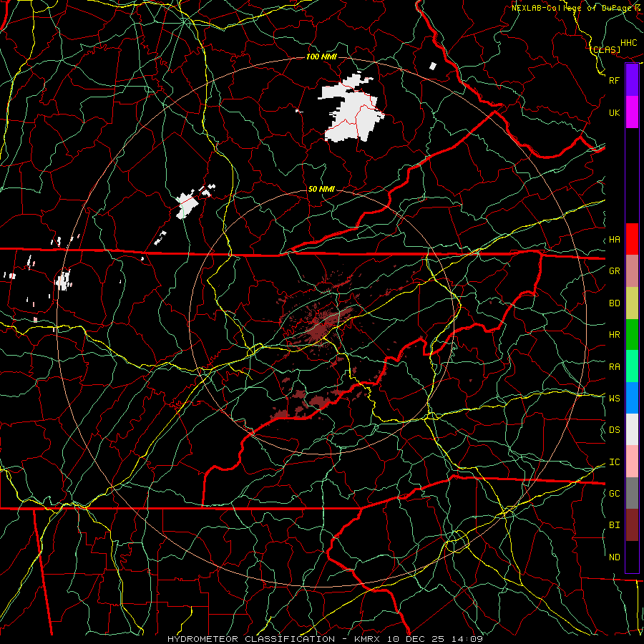The image size is (644, 644).
Task: Click the 100 NMI range ring label
Action: (321, 57)
